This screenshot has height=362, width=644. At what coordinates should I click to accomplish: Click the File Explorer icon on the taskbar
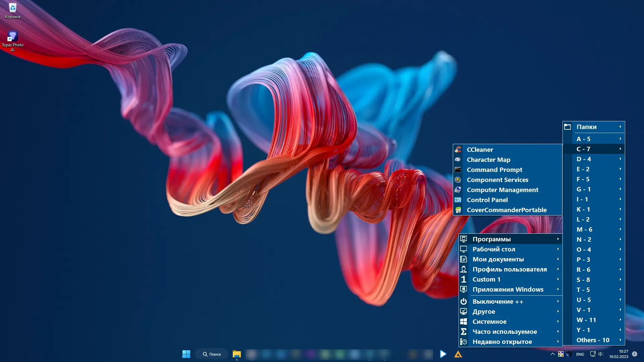click(x=237, y=354)
